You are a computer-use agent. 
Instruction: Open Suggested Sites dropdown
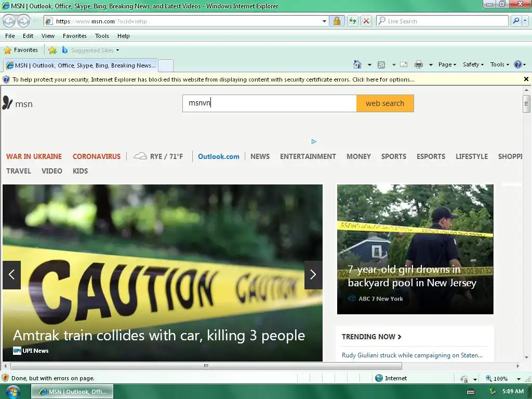[x=90, y=50]
